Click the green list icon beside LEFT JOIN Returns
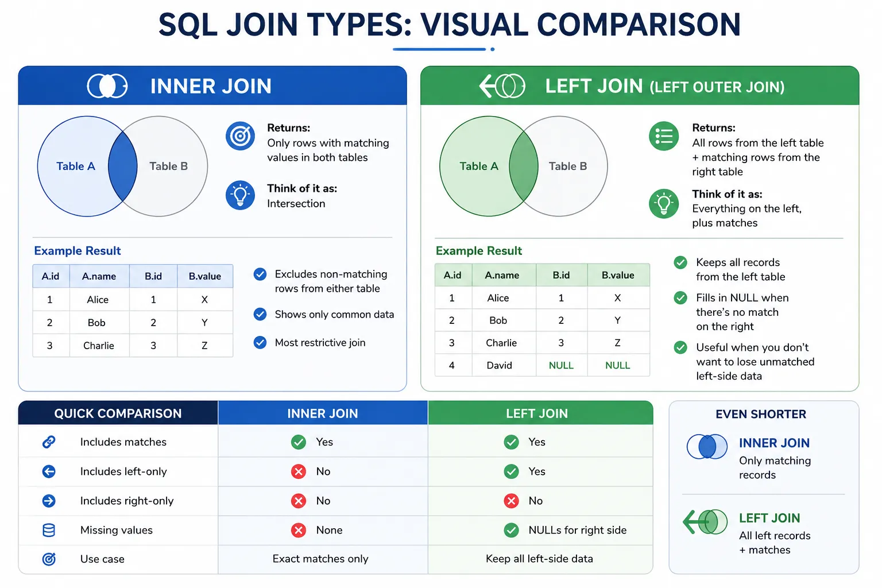 [664, 136]
